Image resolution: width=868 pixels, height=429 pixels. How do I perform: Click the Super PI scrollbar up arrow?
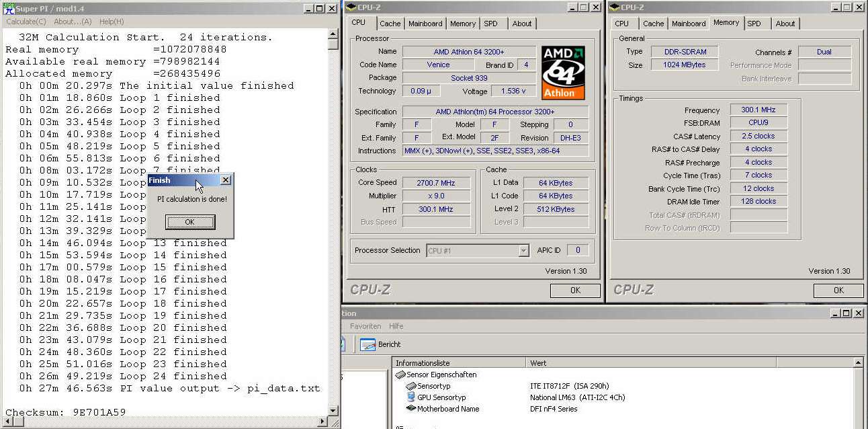point(333,35)
